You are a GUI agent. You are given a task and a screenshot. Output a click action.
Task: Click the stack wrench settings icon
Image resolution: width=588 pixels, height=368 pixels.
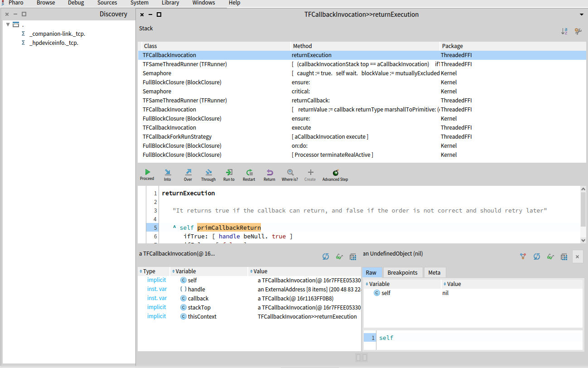pyautogui.click(x=578, y=31)
